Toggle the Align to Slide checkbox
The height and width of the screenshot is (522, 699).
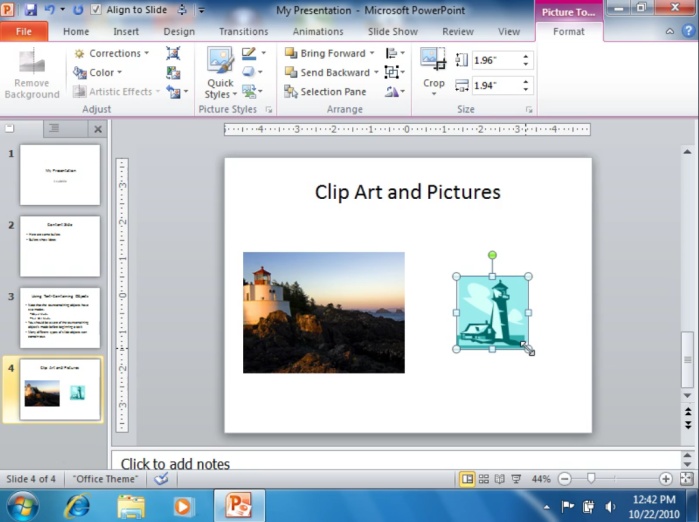point(96,10)
